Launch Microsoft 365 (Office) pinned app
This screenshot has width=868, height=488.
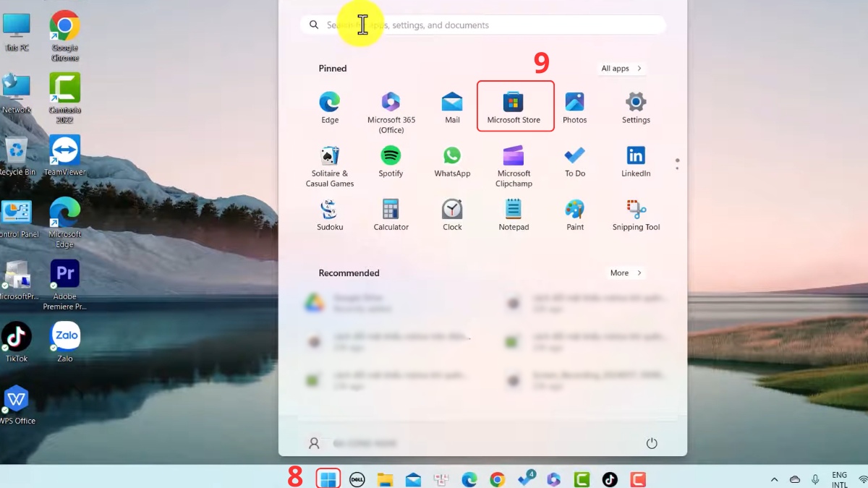[391, 113]
